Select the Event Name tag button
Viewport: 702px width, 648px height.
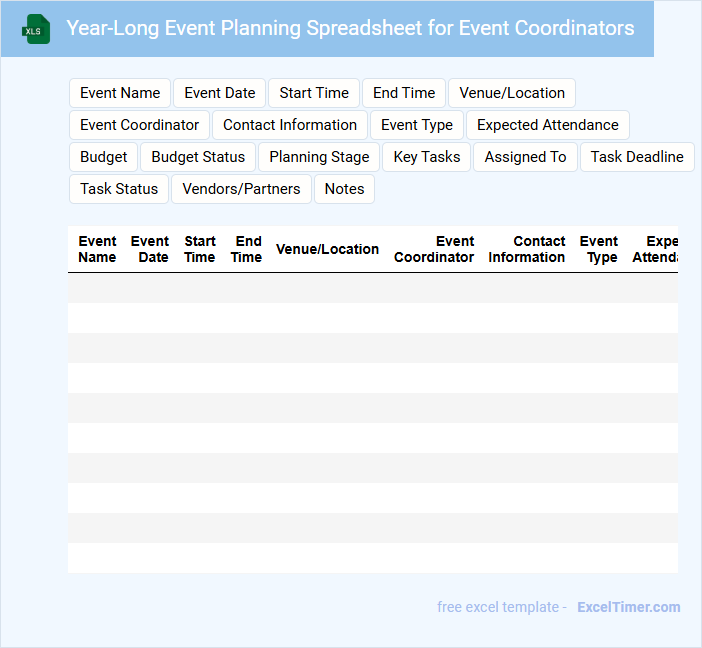point(120,93)
